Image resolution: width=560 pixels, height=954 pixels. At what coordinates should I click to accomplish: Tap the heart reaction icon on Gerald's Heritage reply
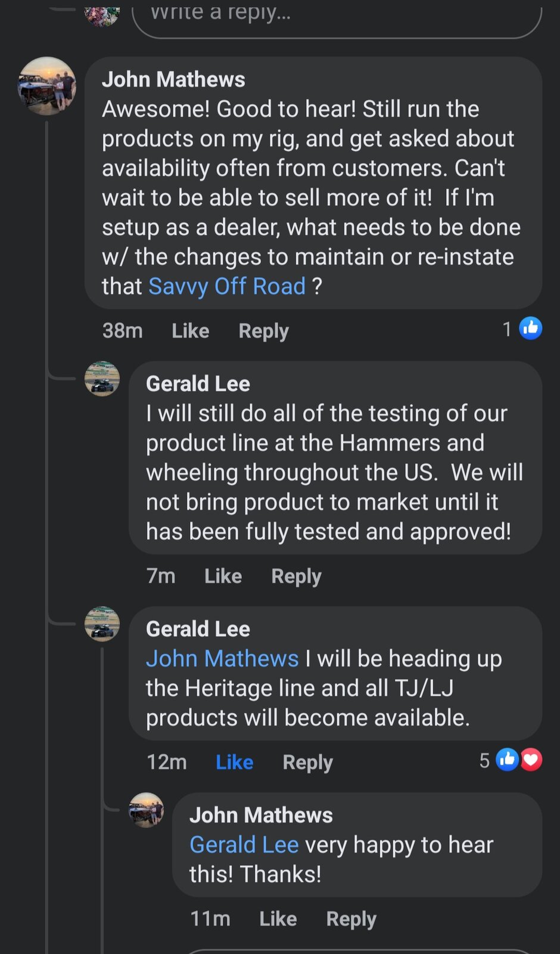pos(531,760)
